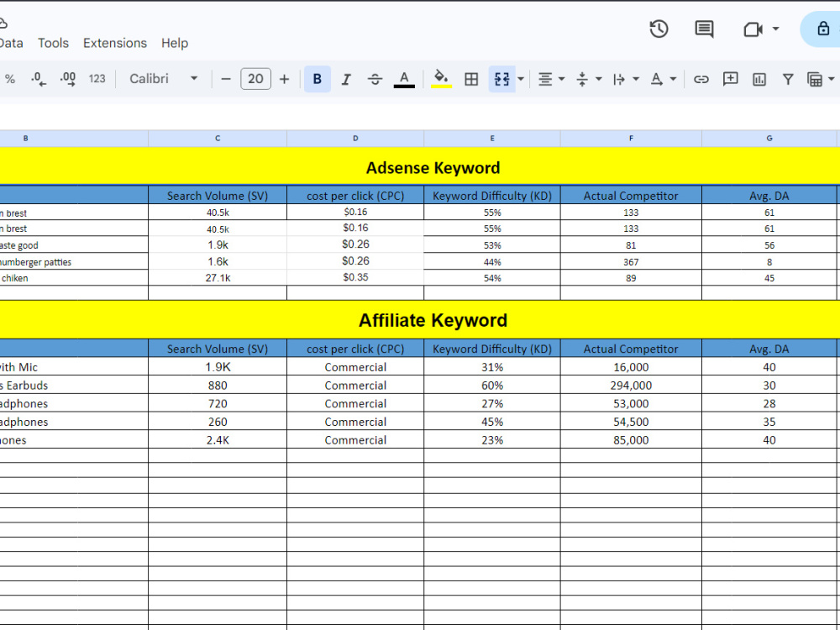Open the Tools menu
The image size is (840, 630).
point(53,43)
